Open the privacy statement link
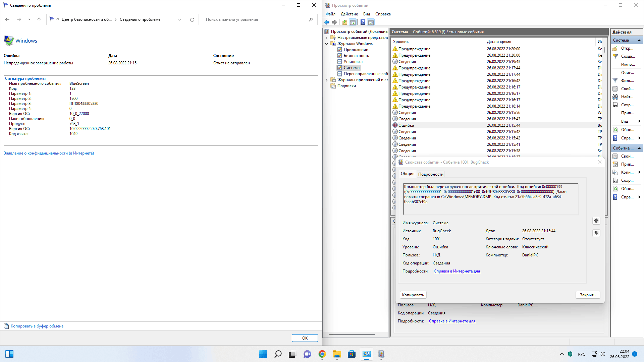Image resolution: width=644 pixels, height=362 pixels. (x=49, y=153)
